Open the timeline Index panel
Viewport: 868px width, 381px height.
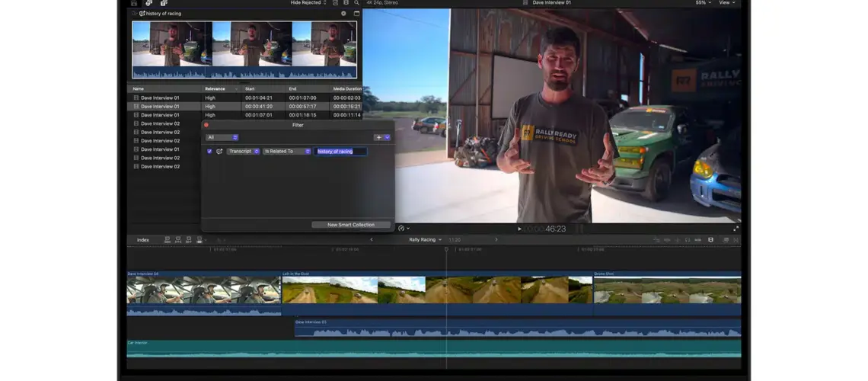click(143, 240)
